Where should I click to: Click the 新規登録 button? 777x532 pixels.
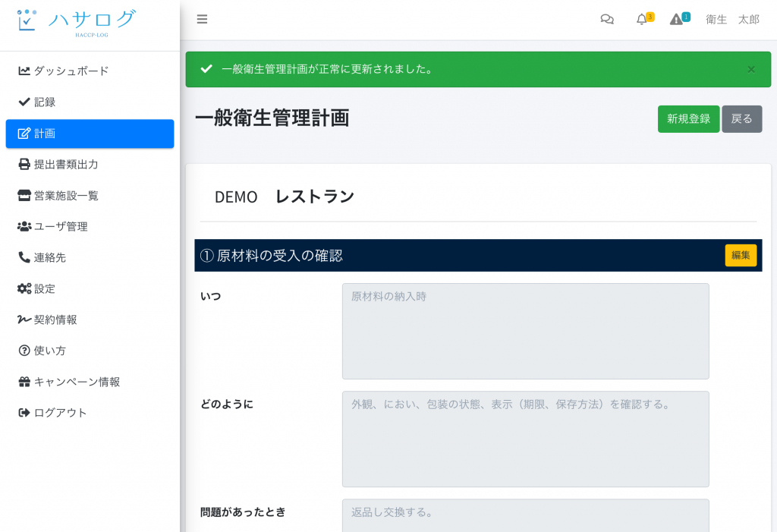click(x=688, y=119)
